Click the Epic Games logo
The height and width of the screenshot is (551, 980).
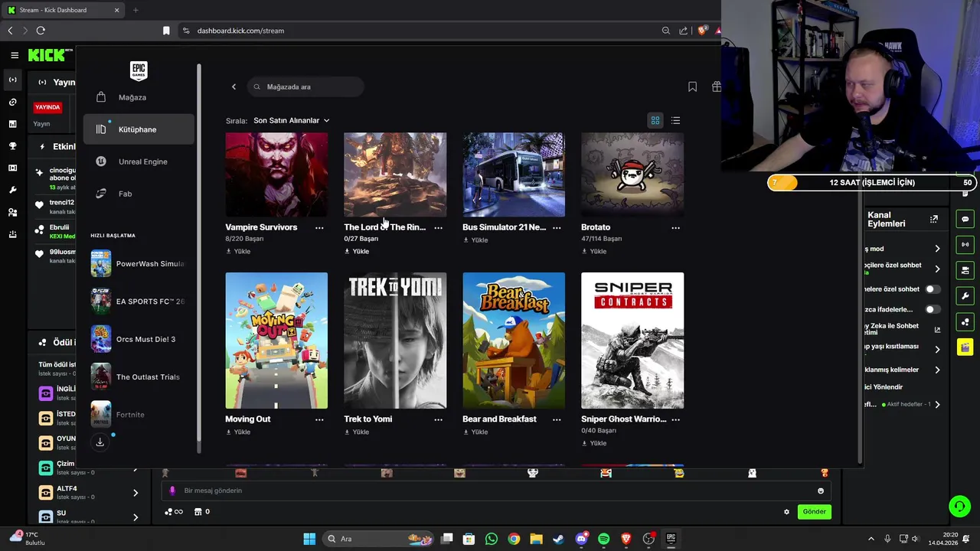pyautogui.click(x=139, y=70)
